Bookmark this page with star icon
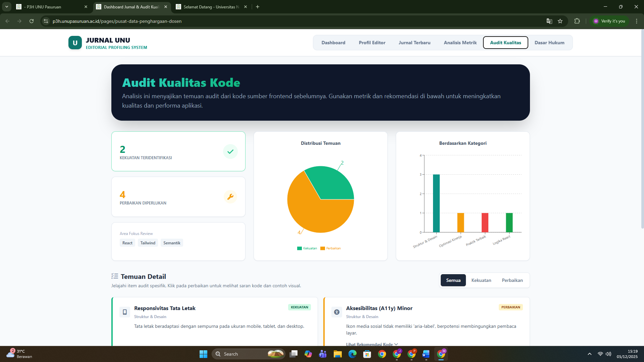644x362 pixels. coord(560,21)
